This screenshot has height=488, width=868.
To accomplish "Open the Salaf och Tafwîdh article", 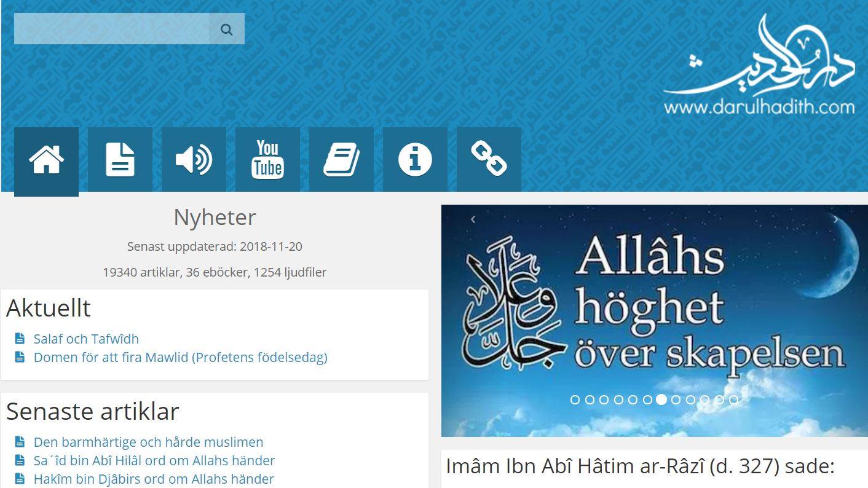I will (x=86, y=339).
